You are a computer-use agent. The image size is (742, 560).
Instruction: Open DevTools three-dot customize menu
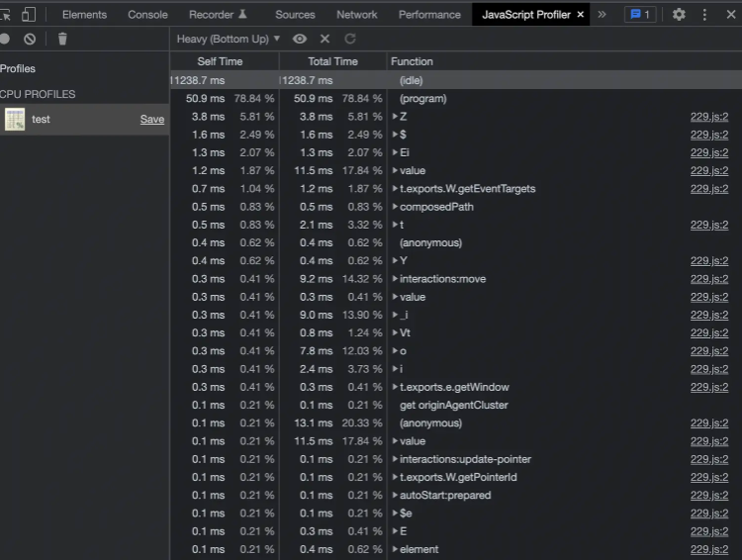[704, 15]
